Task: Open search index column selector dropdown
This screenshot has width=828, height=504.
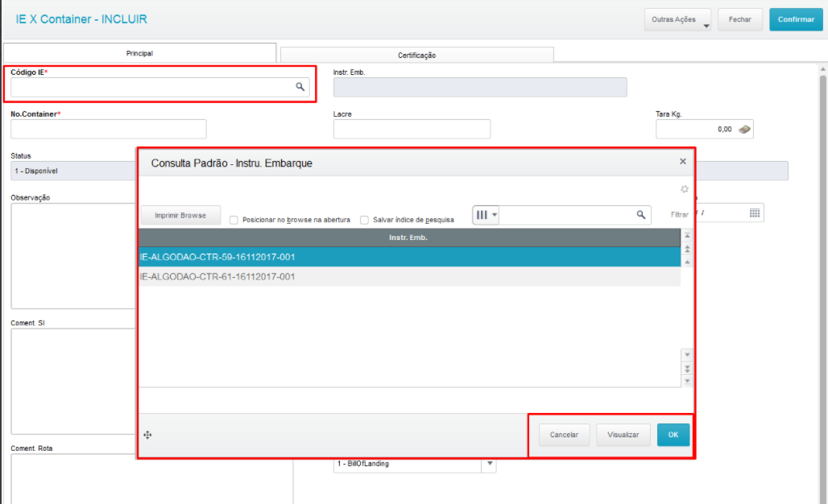Action: 486,215
